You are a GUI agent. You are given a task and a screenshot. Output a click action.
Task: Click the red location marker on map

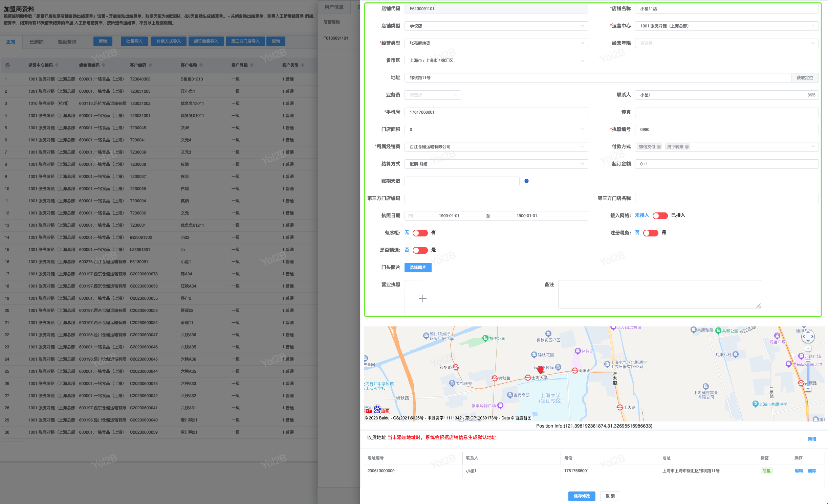[541, 369]
